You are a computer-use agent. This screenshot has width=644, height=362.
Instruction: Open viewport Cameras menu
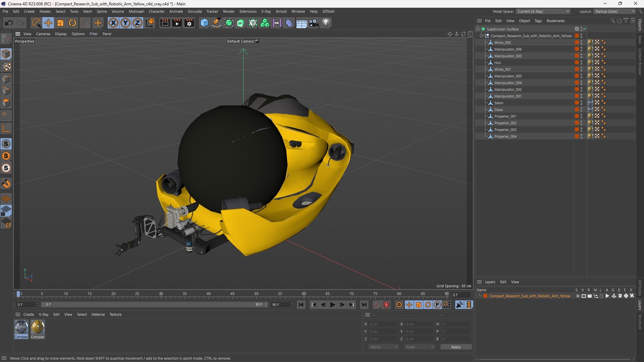click(43, 34)
